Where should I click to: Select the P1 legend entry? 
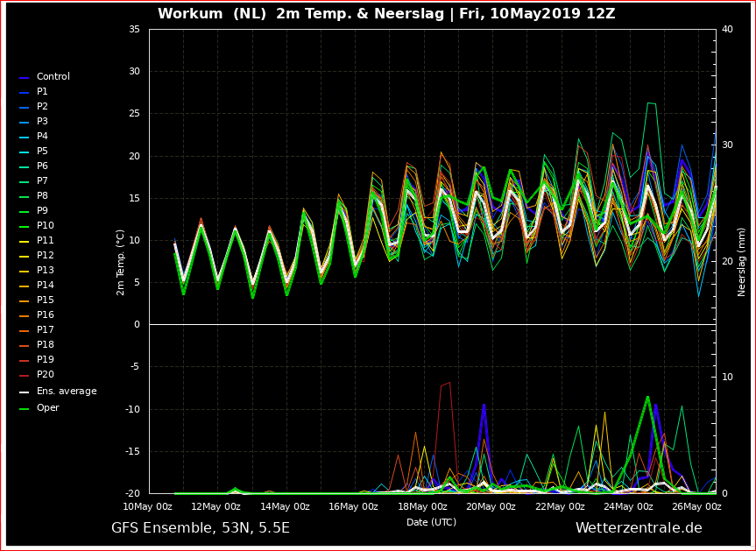(x=33, y=92)
